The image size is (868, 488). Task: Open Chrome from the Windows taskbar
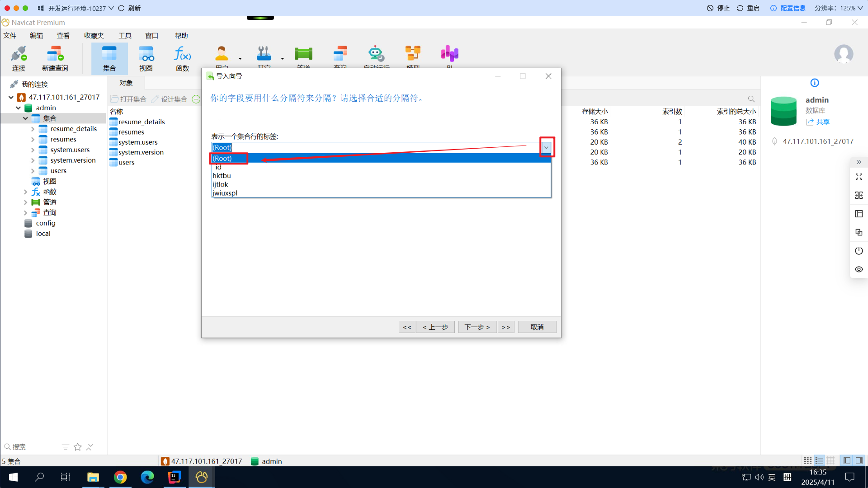pos(120,477)
